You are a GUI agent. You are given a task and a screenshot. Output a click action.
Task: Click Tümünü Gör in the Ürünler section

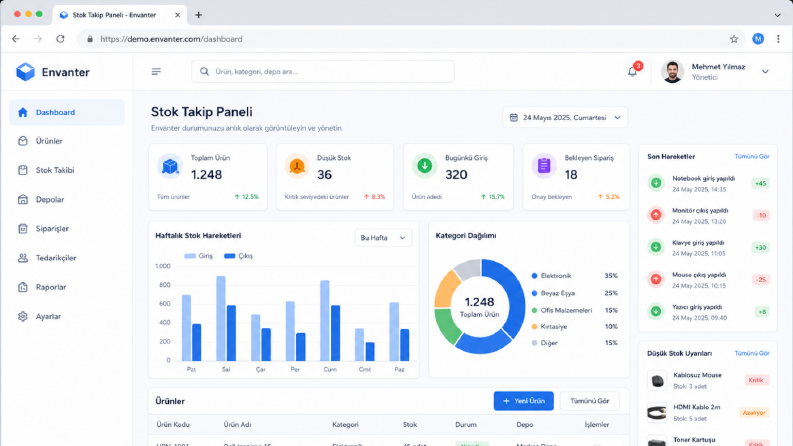pyautogui.click(x=589, y=401)
